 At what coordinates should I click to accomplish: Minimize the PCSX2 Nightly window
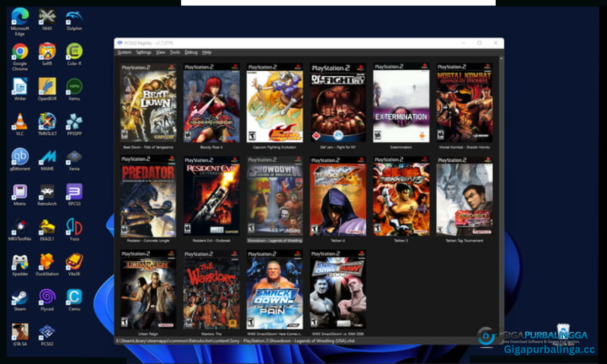coord(463,43)
